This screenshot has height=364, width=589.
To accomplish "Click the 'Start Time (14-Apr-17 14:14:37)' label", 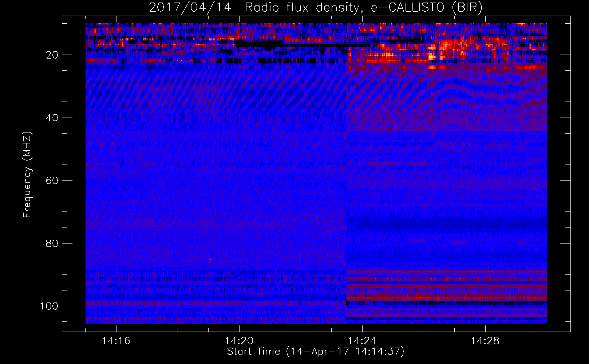I will (x=316, y=352).
